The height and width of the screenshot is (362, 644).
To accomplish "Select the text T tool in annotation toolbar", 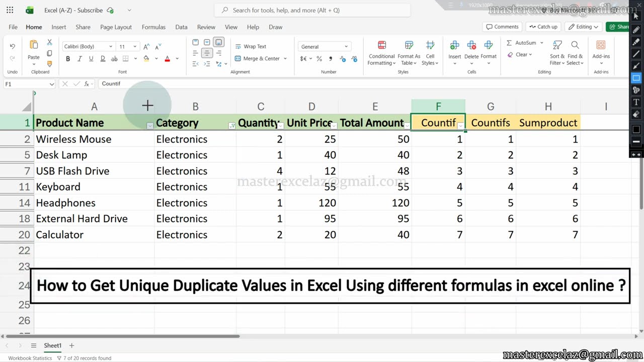I will point(636,103).
